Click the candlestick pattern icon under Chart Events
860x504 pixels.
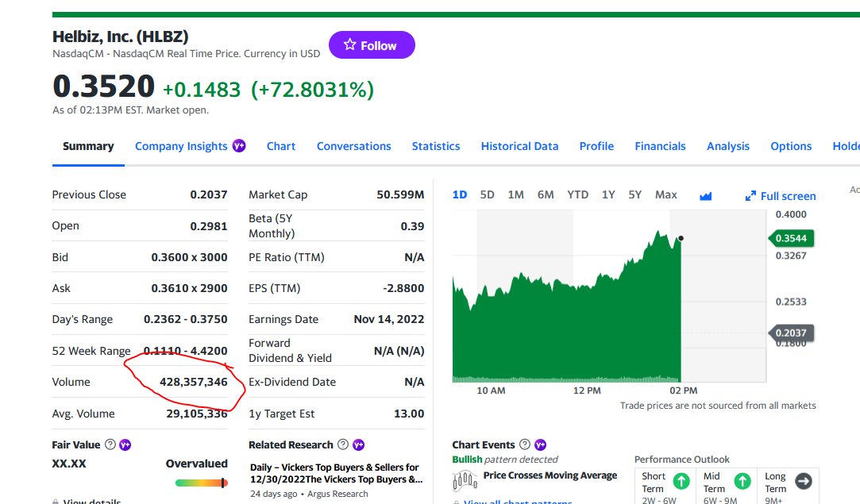pyautogui.click(x=465, y=481)
